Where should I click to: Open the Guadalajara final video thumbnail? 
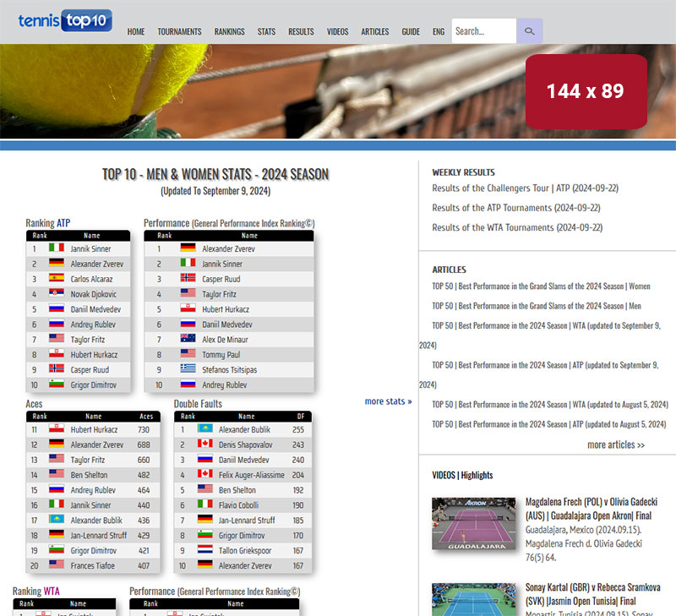(x=474, y=524)
